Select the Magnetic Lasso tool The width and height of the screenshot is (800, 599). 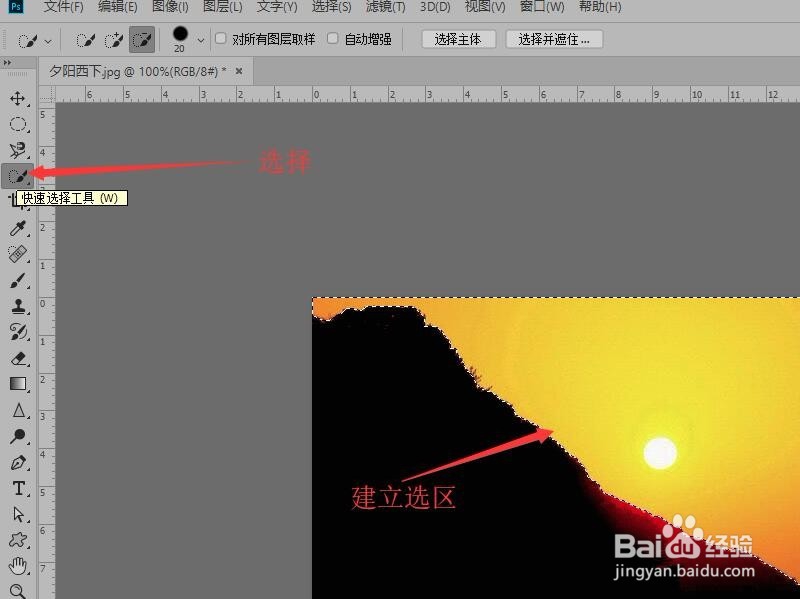click(18, 150)
